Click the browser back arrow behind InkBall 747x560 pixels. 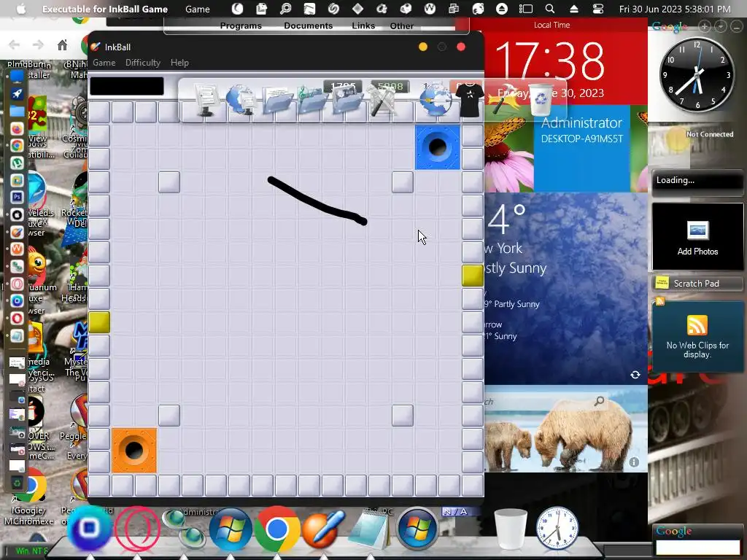15,45
